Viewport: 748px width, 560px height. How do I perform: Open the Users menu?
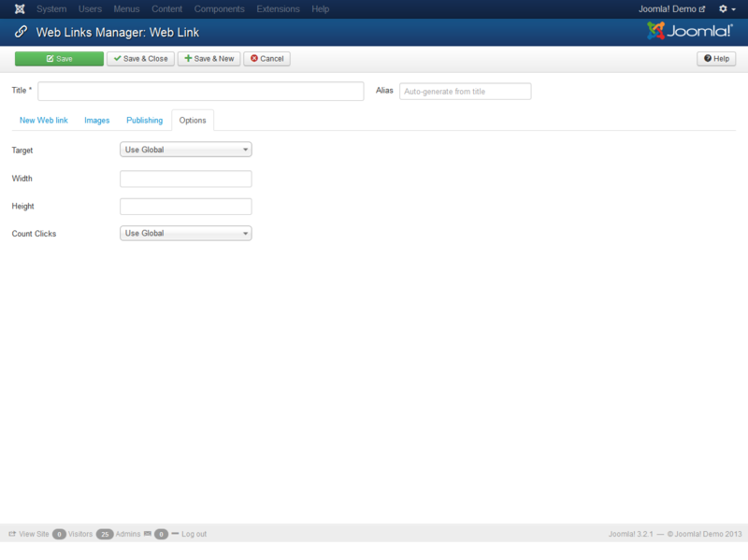(90, 9)
